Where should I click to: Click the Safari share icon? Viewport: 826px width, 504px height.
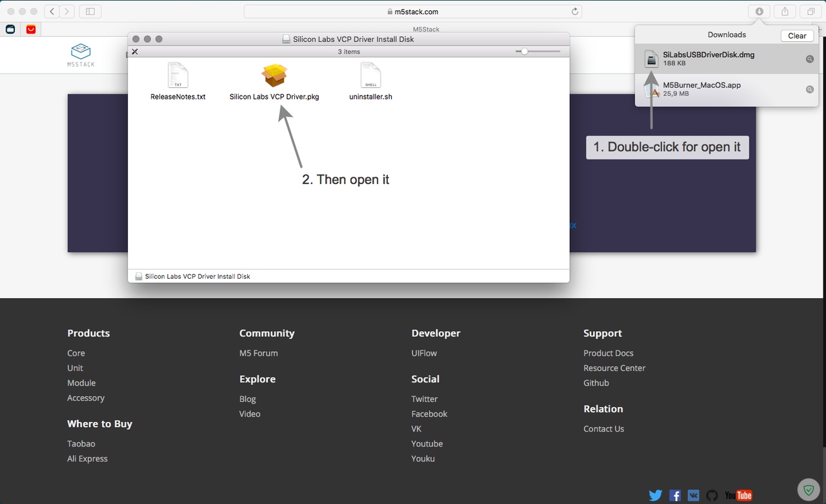[785, 12]
